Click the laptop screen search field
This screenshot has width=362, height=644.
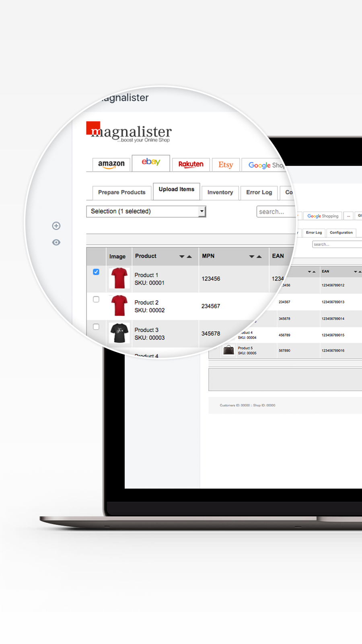click(x=337, y=244)
